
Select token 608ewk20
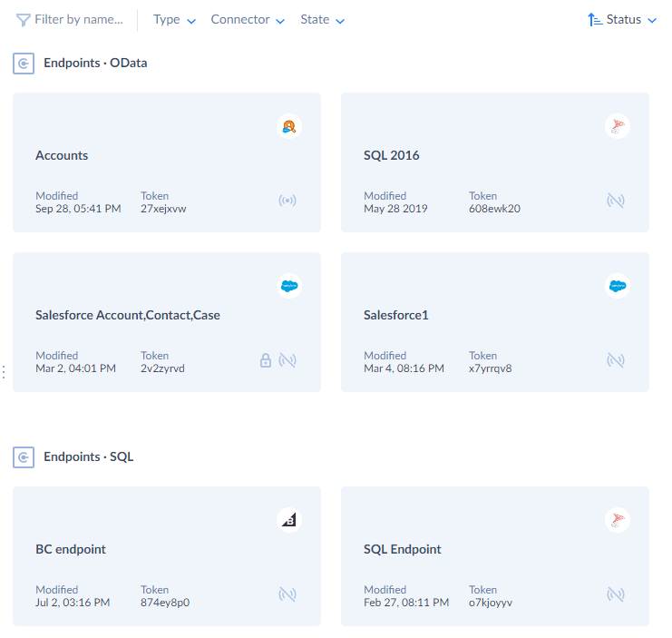coord(494,209)
